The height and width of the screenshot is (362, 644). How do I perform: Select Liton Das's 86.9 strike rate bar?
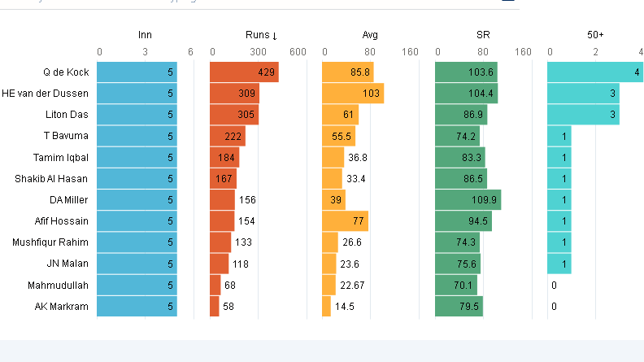(x=461, y=115)
